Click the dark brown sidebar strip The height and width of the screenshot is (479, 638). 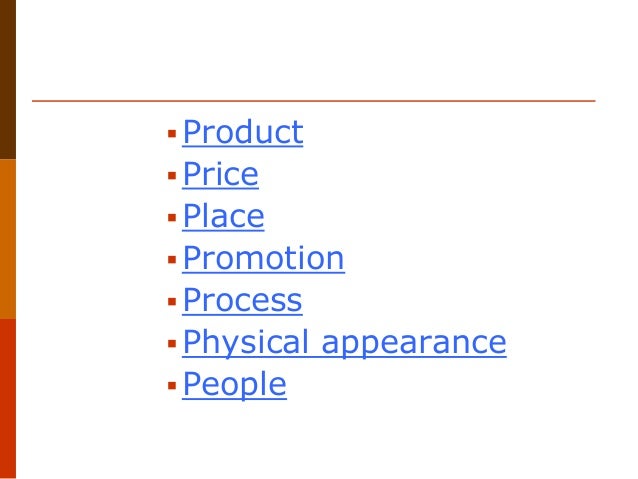pos(7,80)
